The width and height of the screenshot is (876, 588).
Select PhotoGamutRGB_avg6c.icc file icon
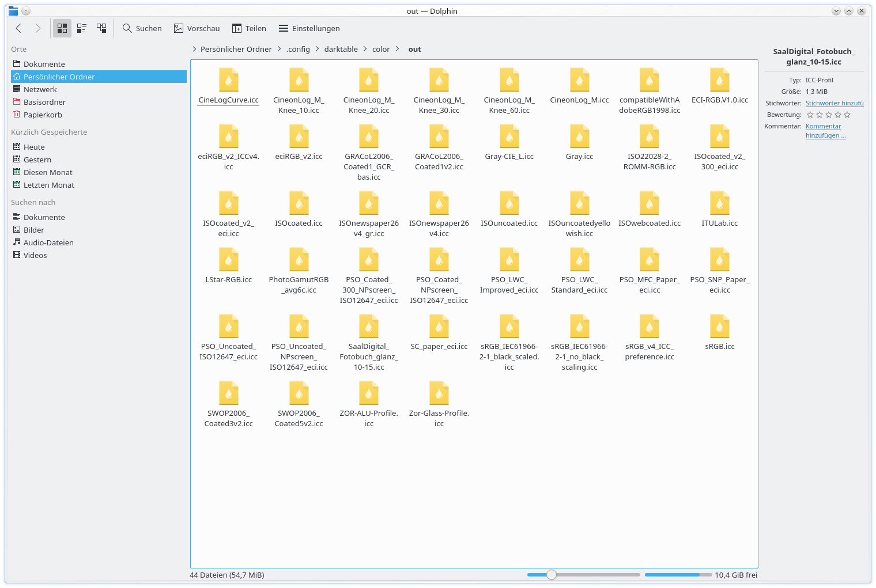coord(299,260)
